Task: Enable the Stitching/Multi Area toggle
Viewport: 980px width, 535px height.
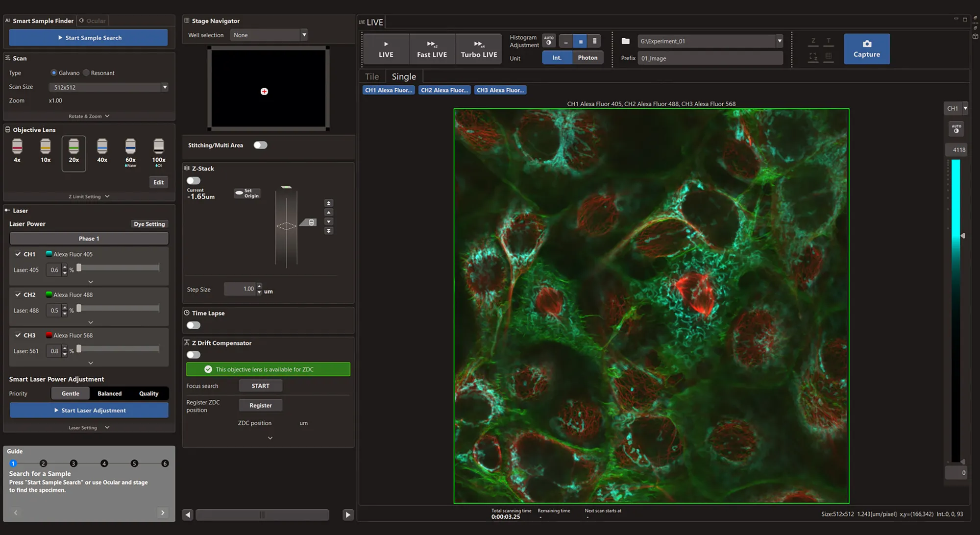Action: coord(260,145)
